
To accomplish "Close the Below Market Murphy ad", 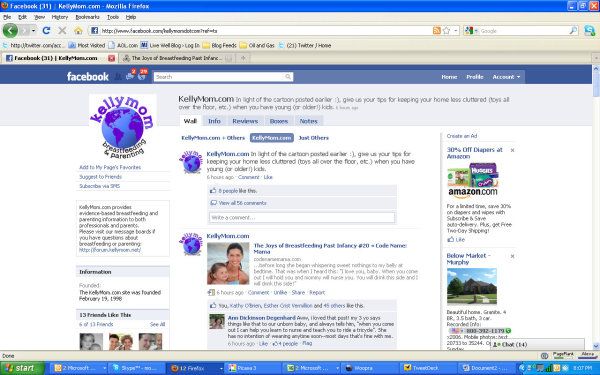I will (x=512, y=256).
